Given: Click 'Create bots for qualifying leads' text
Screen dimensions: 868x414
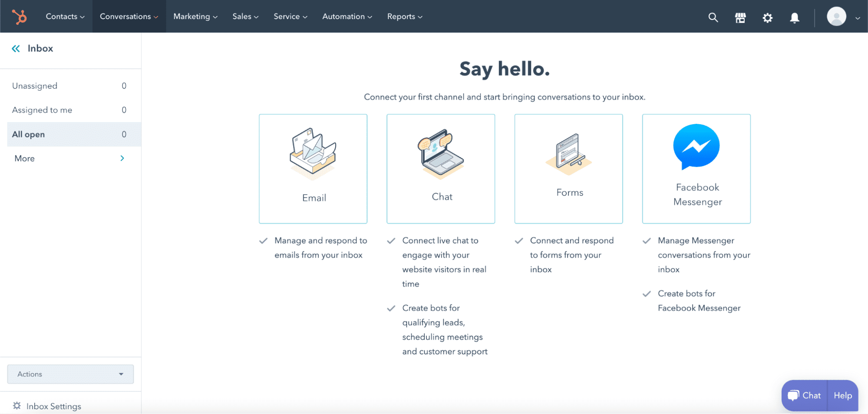Looking at the screenshot, I should tap(445, 330).
